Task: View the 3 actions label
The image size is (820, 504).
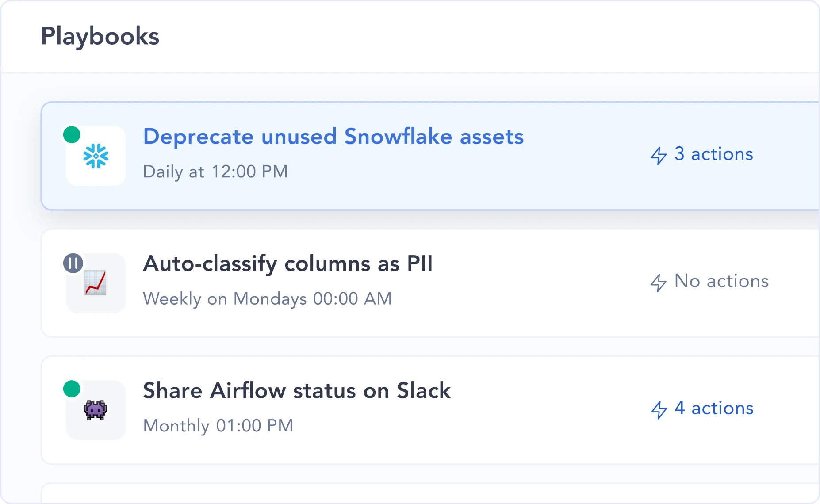Action: 713,154
